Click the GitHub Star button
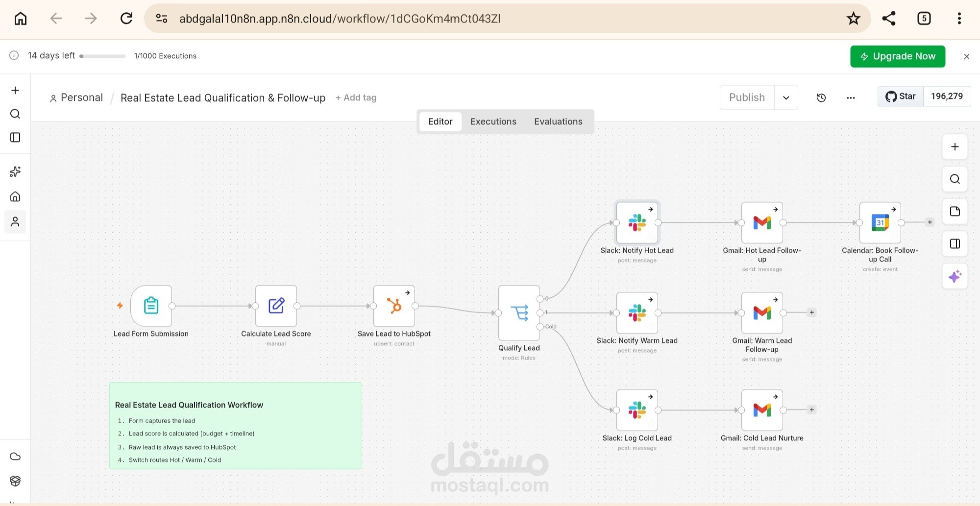Image resolution: width=980 pixels, height=506 pixels. click(x=901, y=96)
